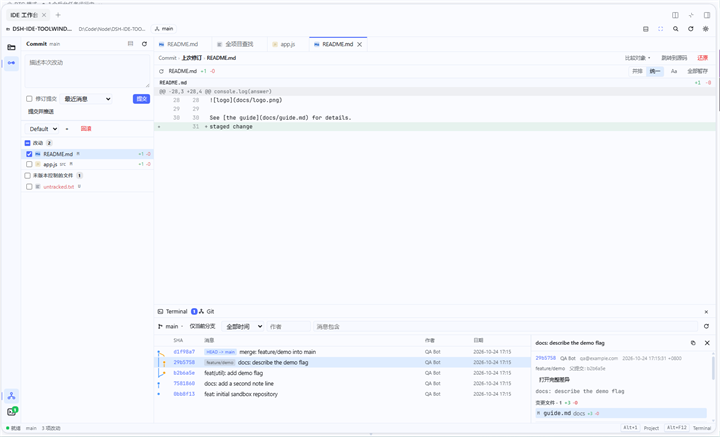Close the commit details pane
Image resolution: width=720 pixels, height=437 pixels.
click(707, 343)
